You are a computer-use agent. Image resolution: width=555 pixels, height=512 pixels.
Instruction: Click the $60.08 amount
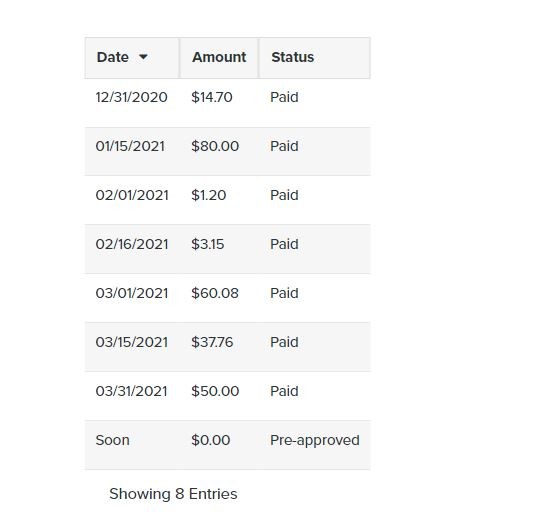(215, 293)
